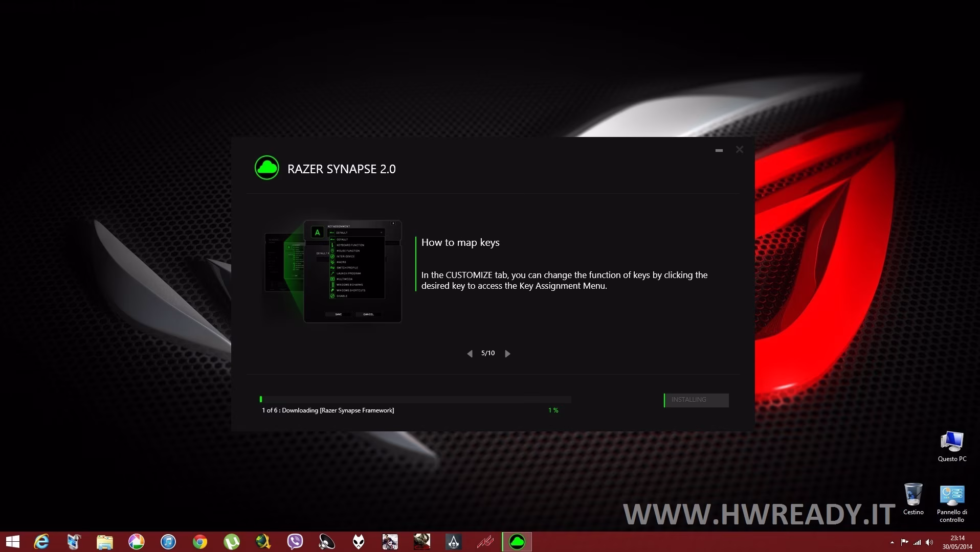This screenshot has height=552, width=980.
Task: Advance to the next tip slide arrow
Action: 507,354
